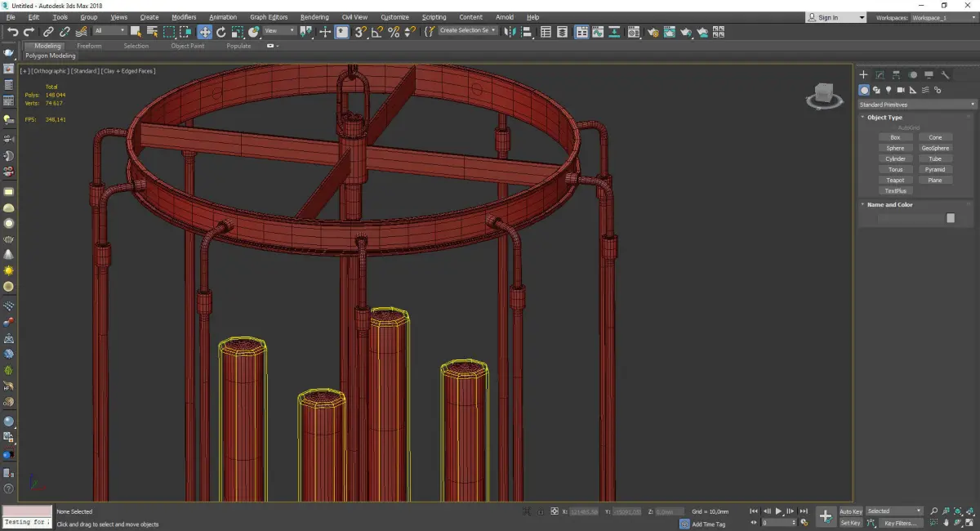Click the object color swatch in Name and Color

(x=950, y=218)
